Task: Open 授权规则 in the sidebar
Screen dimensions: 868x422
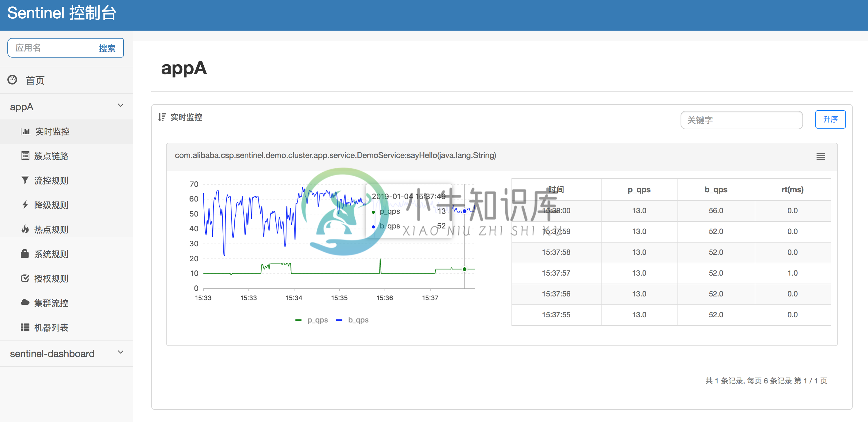Action: (66, 279)
